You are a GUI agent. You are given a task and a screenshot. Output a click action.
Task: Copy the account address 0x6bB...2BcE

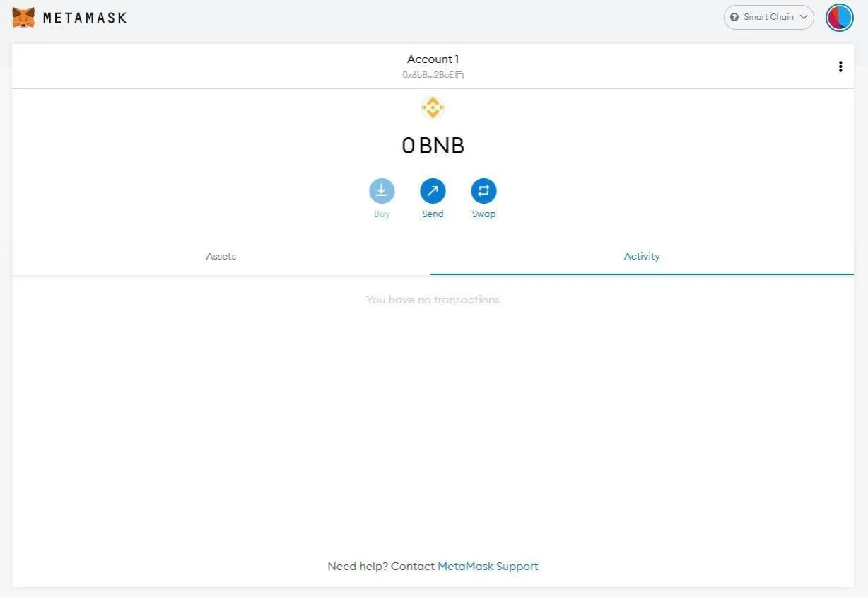[x=433, y=75]
